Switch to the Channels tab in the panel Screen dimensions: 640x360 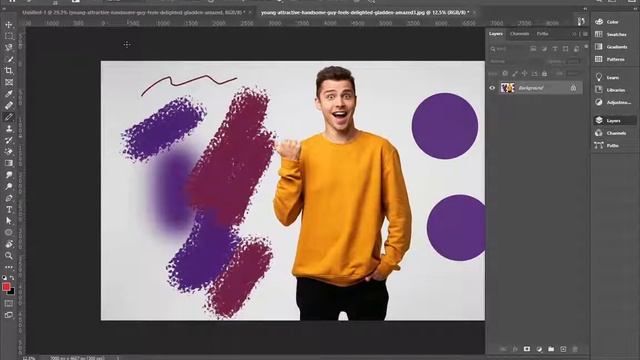[519, 34]
